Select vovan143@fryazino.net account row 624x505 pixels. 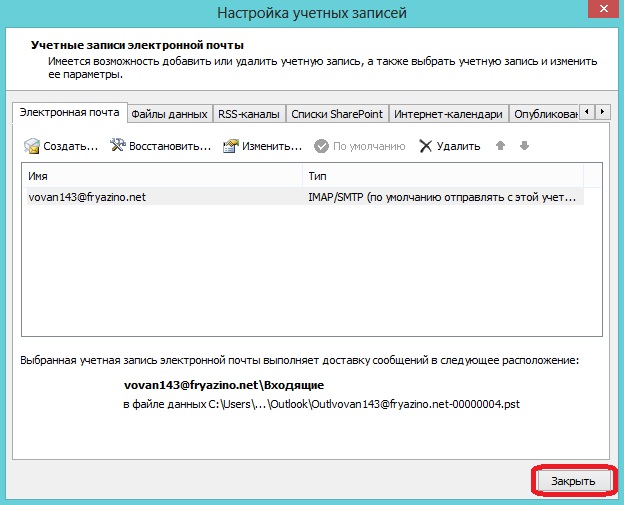pyautogui.click(x=305, y=197)
